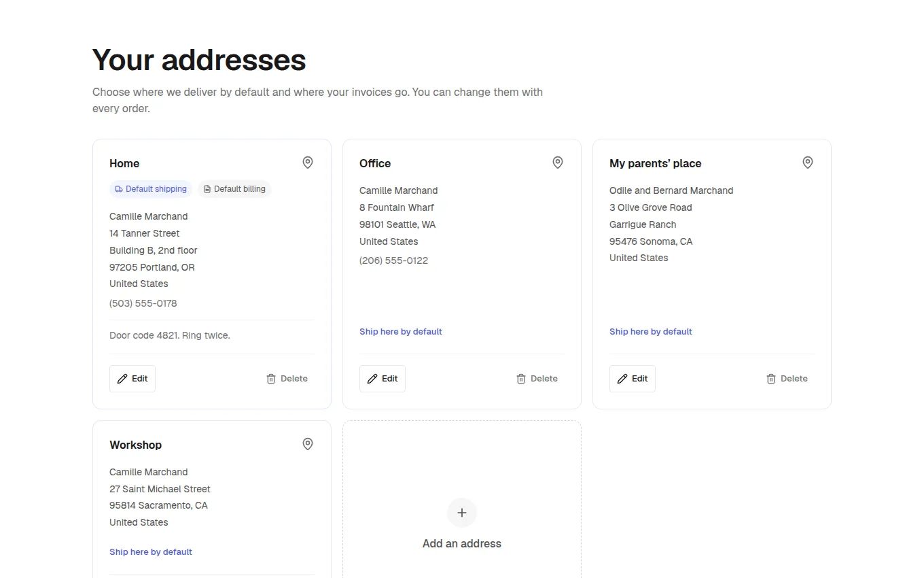Click the map pin icon on Office card
This screenshot has height=578, width=924.
(558, 163)
